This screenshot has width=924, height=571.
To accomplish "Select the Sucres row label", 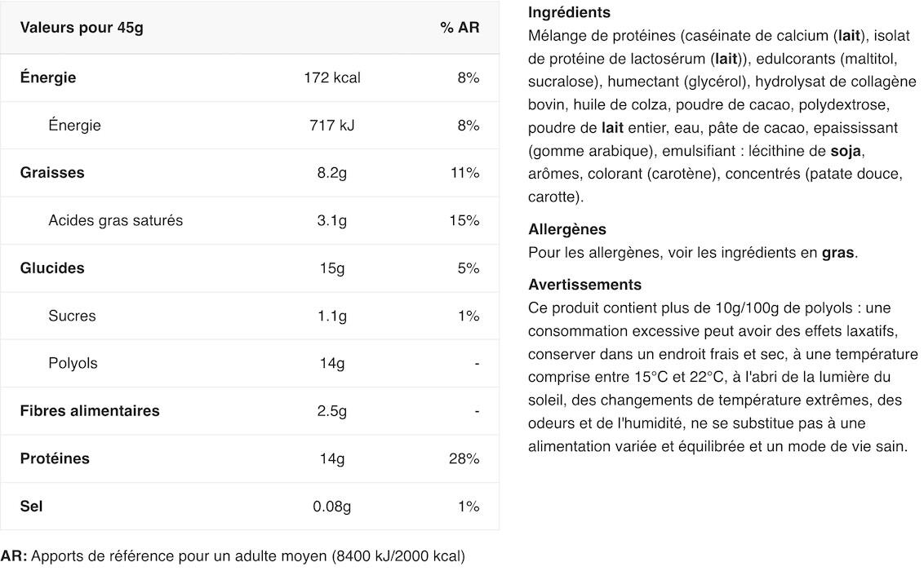I will click(x=72, y=316).
